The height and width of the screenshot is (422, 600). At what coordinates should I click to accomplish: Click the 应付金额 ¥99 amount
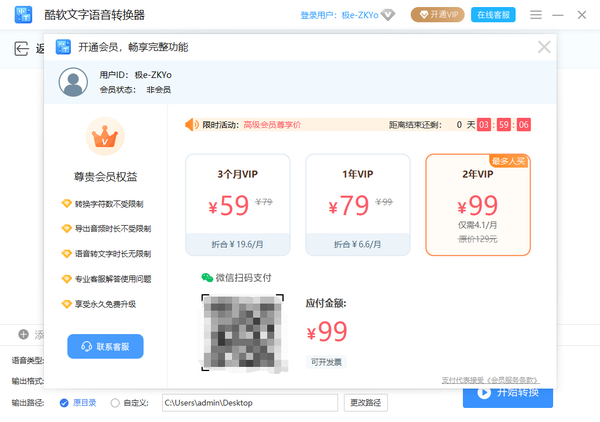(327, 331)
